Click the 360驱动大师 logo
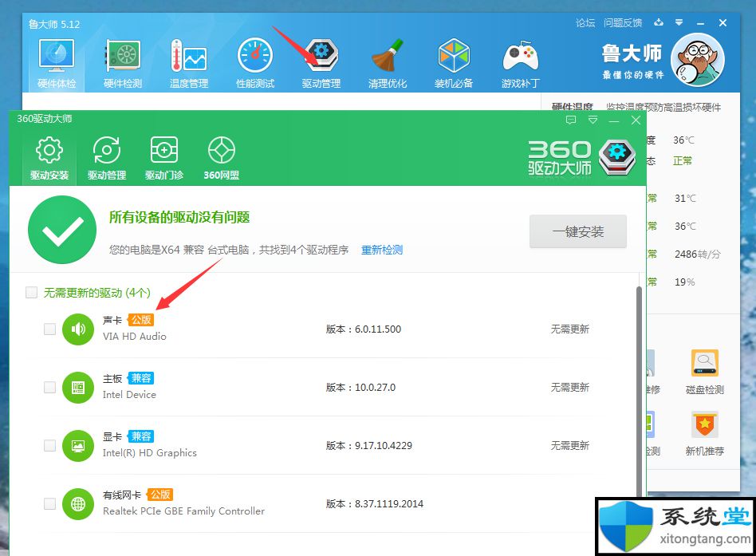The image size is (756, 556). coord(582,158)
